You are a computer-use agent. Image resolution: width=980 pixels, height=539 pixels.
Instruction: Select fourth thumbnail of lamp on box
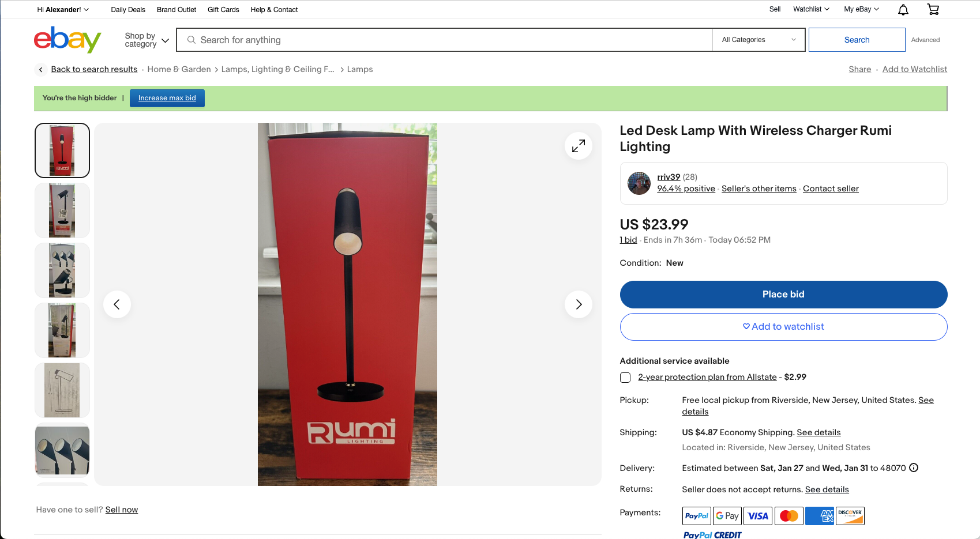(x=62, y=330)
